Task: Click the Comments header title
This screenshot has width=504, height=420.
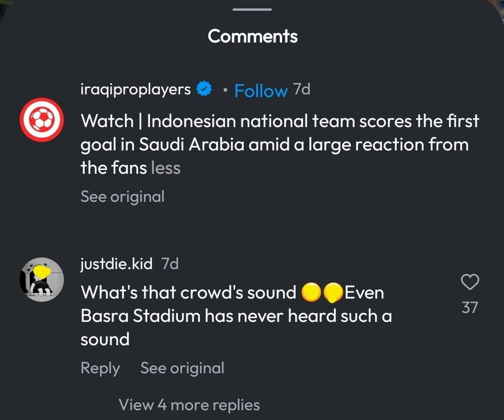Action: (x=252, y=36)
